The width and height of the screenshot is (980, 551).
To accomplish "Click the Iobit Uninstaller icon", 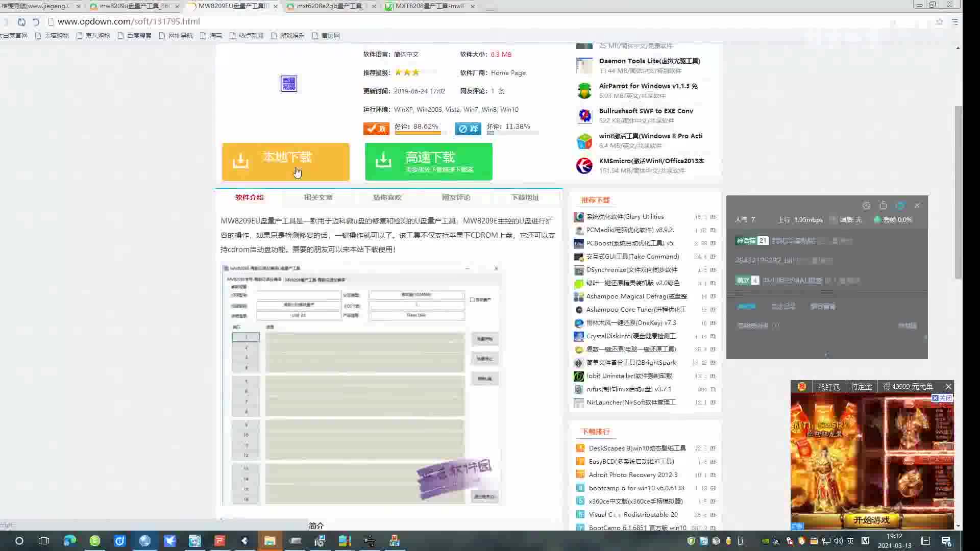I will point(578,376).
